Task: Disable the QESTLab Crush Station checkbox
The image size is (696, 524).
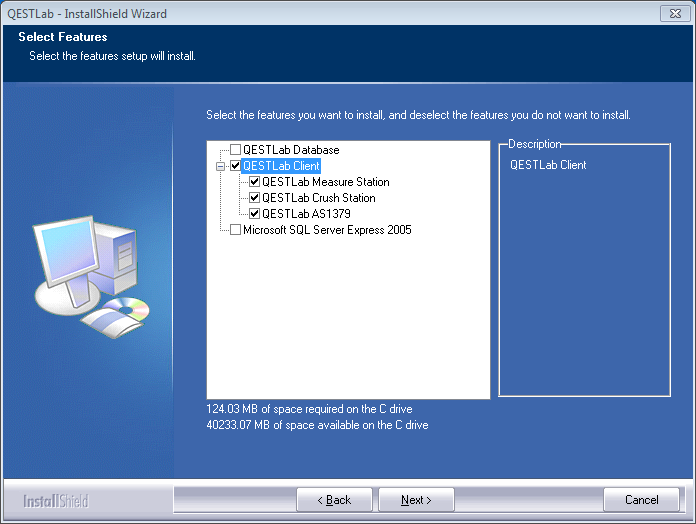Action: coord(254,198)
